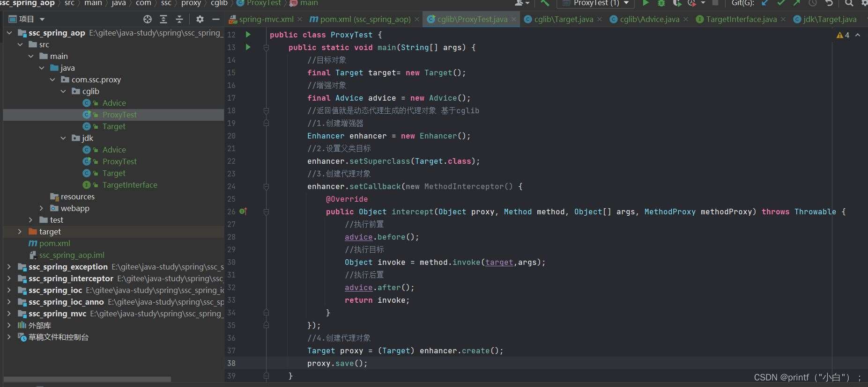Click the Git update project arrow
The width and height of the screenshot is (868, 387).
point(765,3)
